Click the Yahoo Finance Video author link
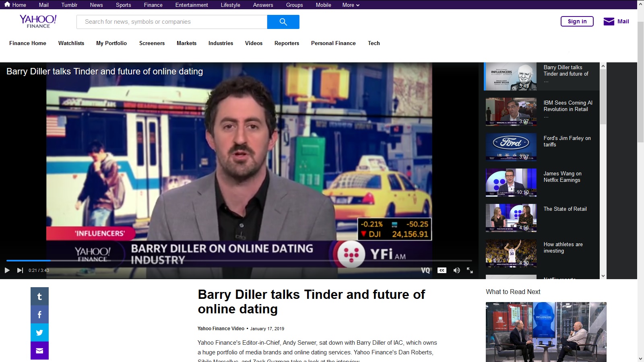The height and width of the screenshot is (362, 644). pyautogui.click(x=221, y=329)
